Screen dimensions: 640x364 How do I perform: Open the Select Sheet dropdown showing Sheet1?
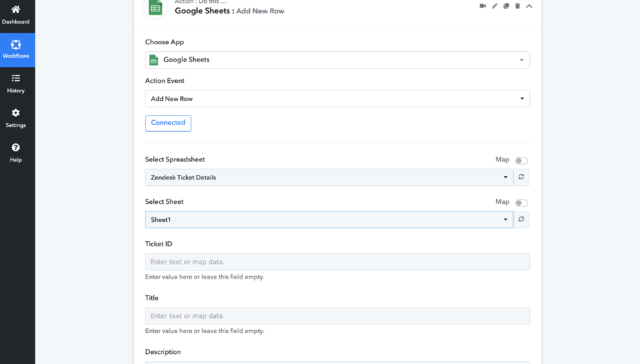329,220
